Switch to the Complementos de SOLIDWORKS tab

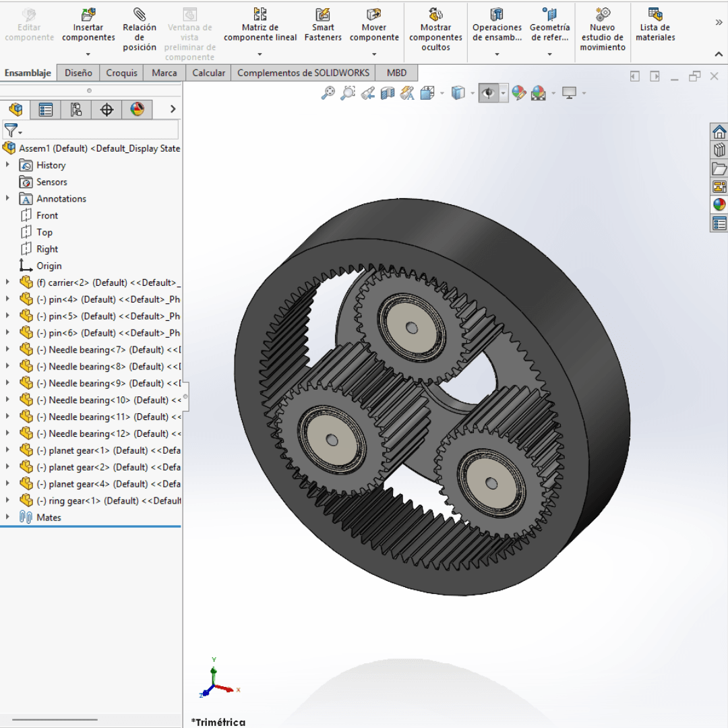303,73
